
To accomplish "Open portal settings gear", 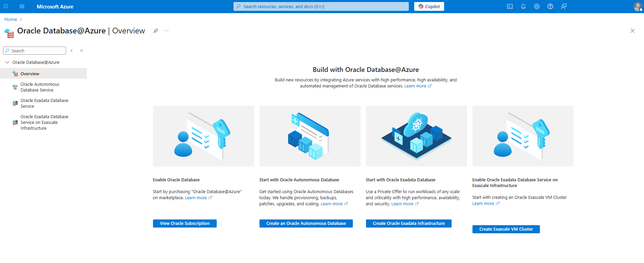I will pyautogui.click(x=537, y=6).
